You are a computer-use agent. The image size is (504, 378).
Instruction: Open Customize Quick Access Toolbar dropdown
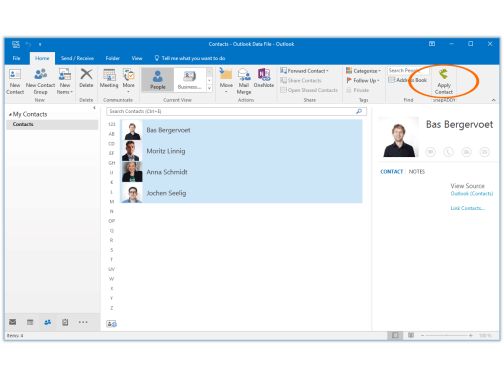point(40,44)
